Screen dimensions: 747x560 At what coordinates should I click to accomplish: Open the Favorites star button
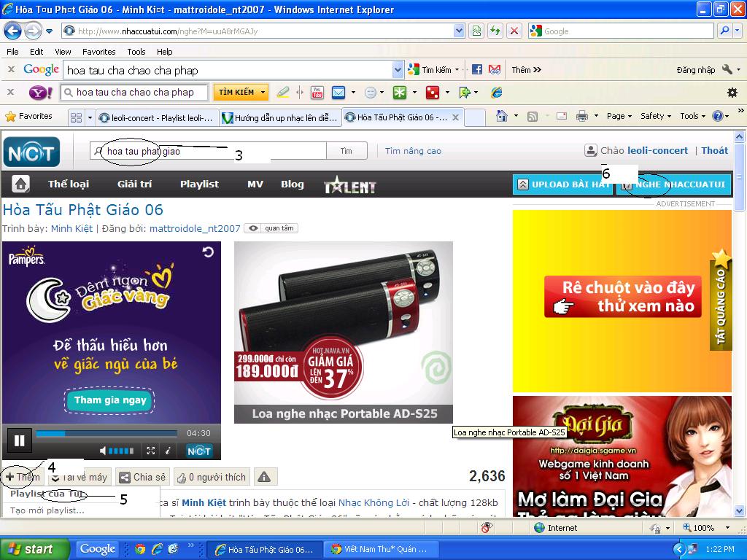pyautogui.click(x=28, y=116)
